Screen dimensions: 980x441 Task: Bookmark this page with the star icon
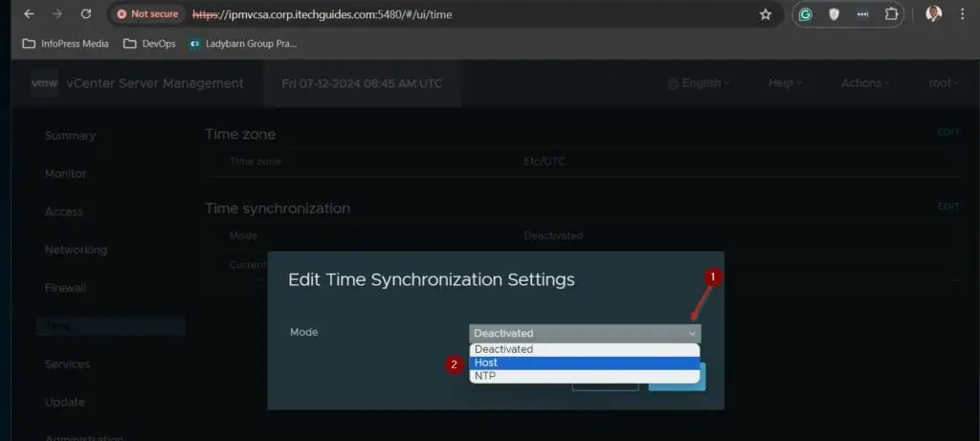tap(766, 14)
